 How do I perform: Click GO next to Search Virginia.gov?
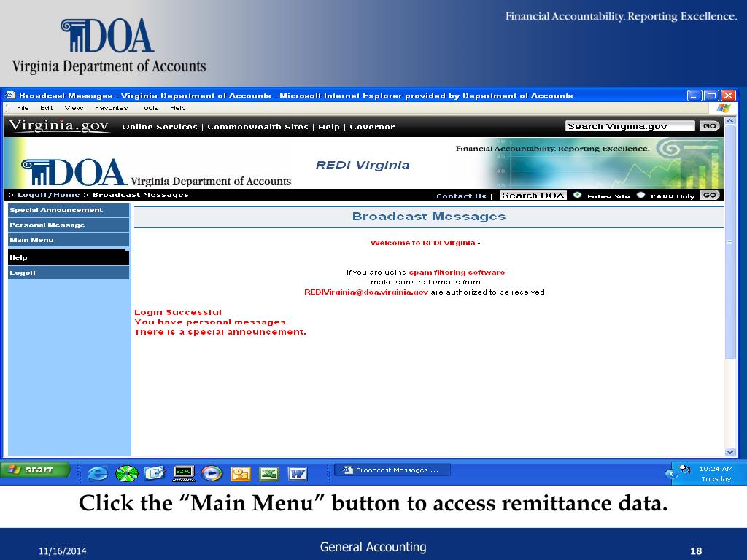(709, 125)
